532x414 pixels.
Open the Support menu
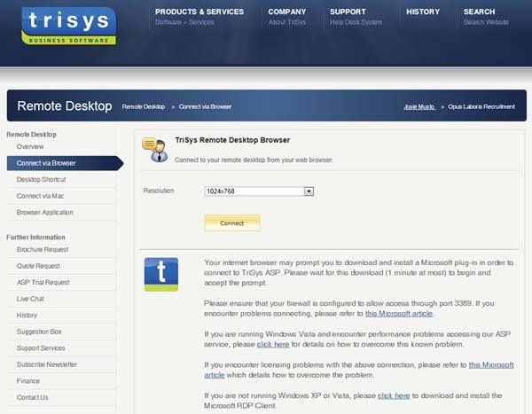348,12
